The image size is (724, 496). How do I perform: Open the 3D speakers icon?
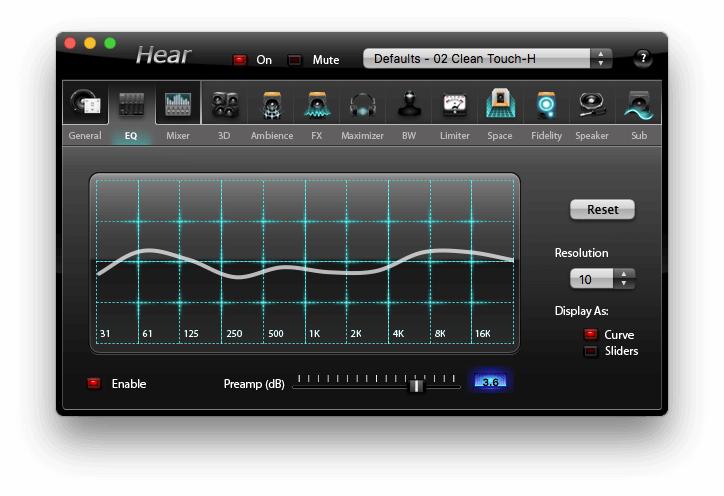[225, 104]
